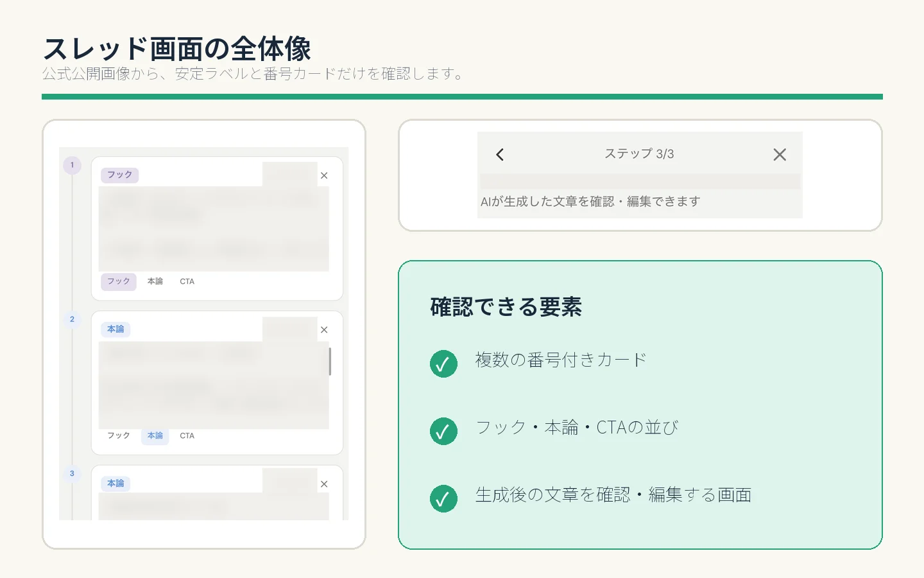Select the CTA tab under card 1
The image size is (924, 578).
[x=187, y=281]
